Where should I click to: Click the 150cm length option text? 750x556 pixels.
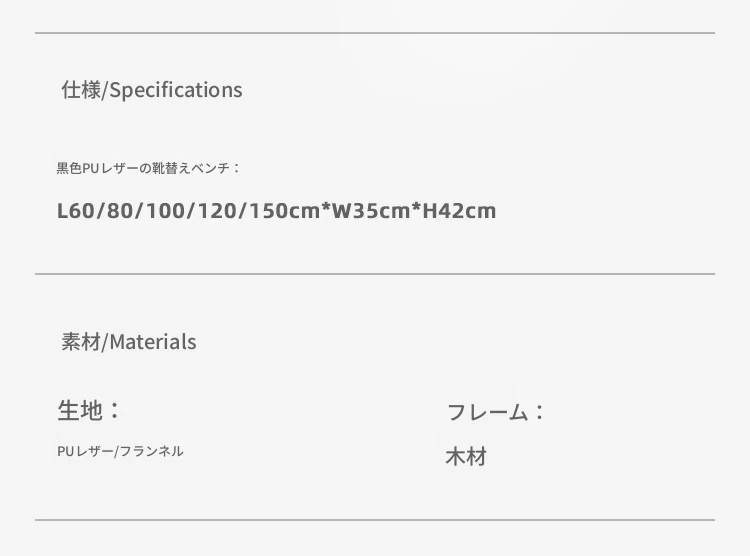click(285, 211)
